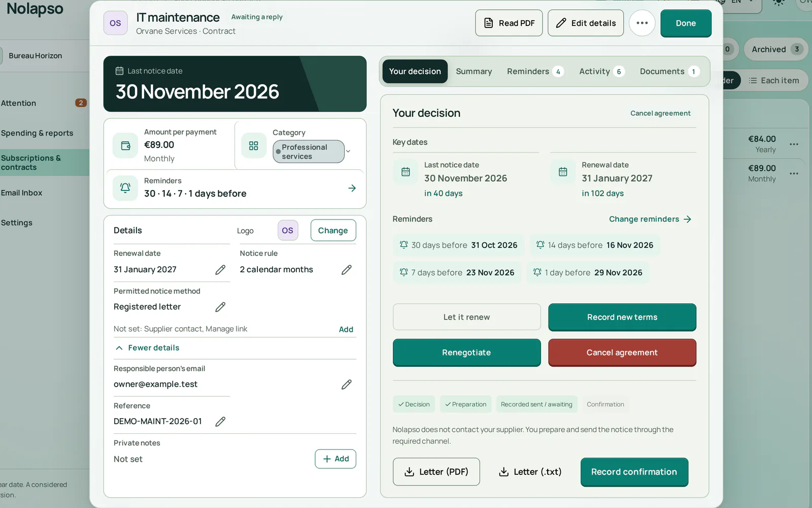
Task: Edit the Responsible person's email pencil
Action: (x=347, y=385)
